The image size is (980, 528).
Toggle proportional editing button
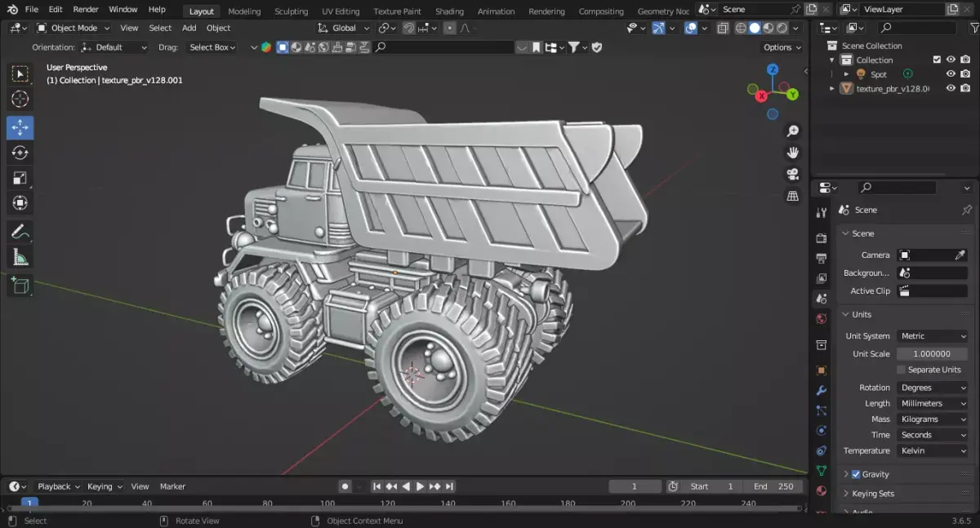(x=449, y=28)
